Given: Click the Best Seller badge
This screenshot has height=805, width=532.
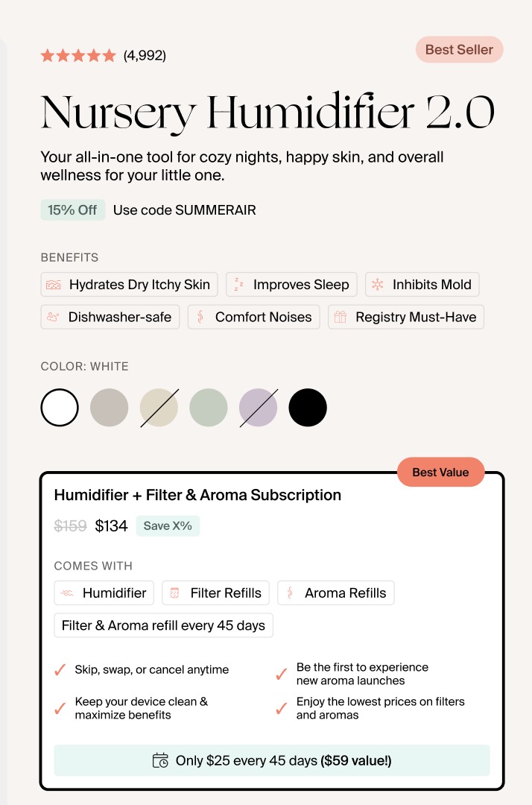Looking at the screenshot, I should coord(459,49).
